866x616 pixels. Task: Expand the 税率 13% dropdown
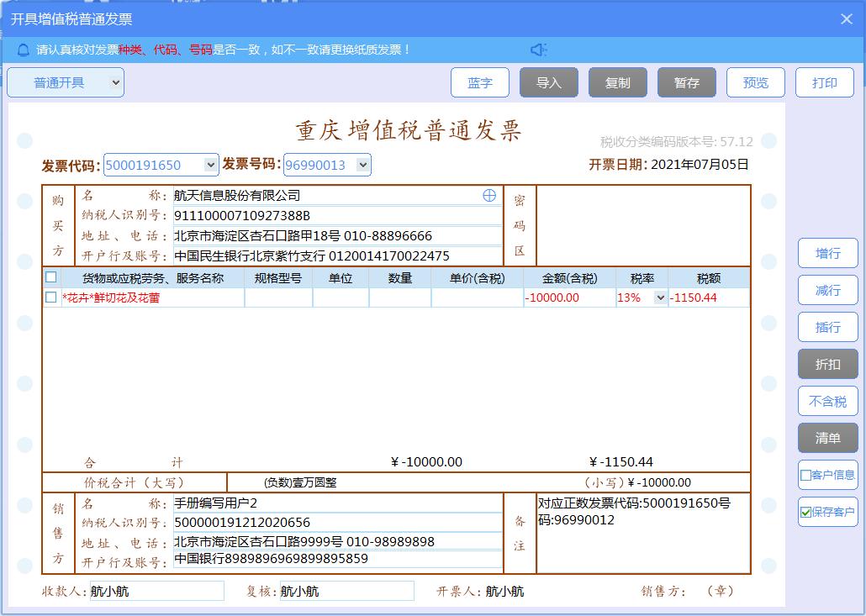[x=661, y=297]
